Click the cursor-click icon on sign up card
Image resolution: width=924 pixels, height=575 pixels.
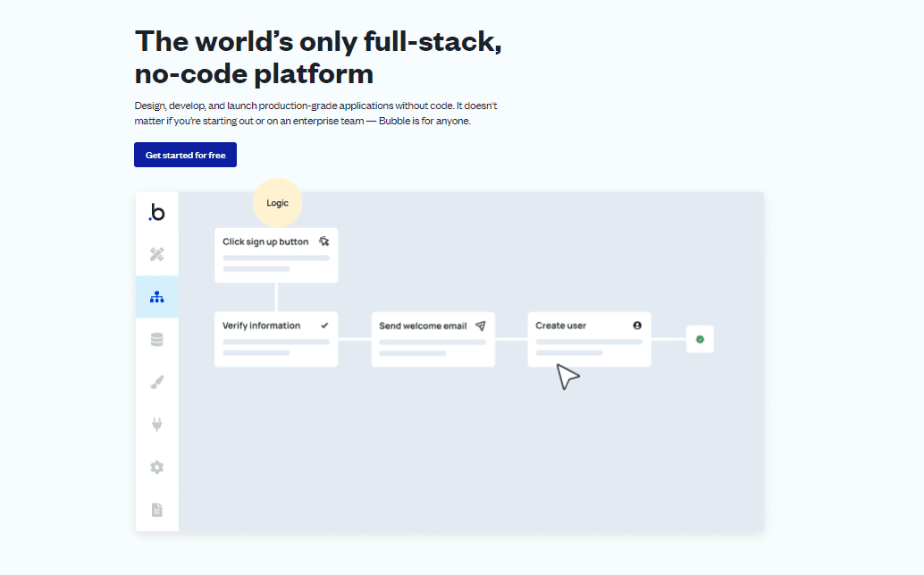pyautogui.click(x=324, y=241)
